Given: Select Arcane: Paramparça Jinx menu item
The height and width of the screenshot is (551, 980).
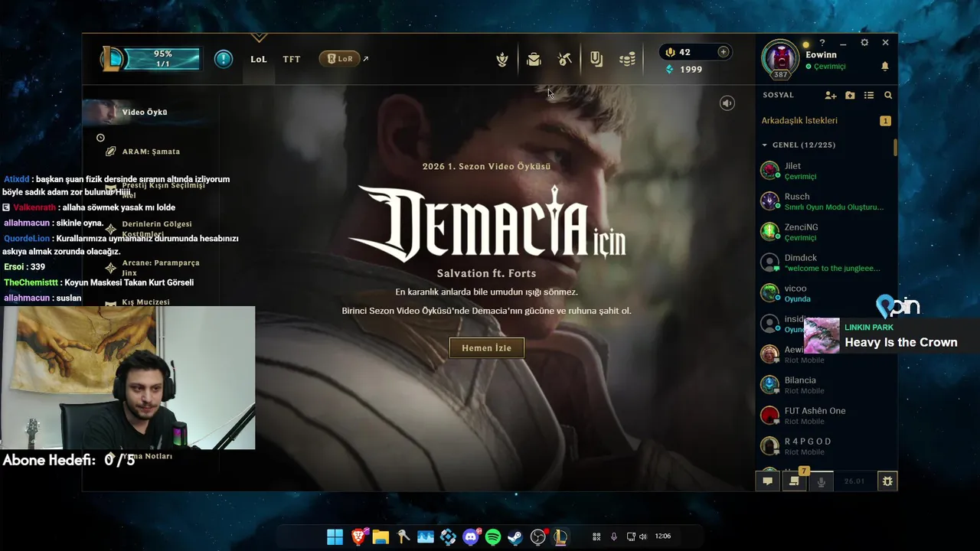Looking at the screenshot, I should [x=161, y=268].
